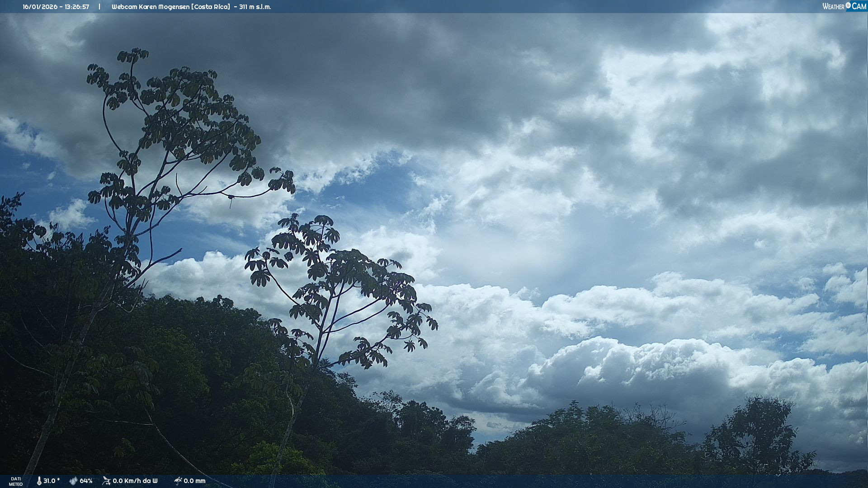Click the humidity water droplets icon
Image resolution: width=868 pixels, height=488 pixels.
click(73, 481)
